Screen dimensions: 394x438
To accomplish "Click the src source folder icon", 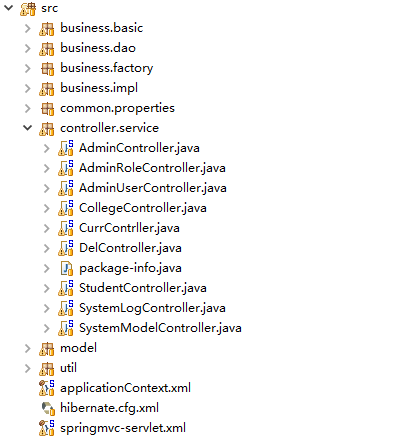I will [x=28, y=9].
